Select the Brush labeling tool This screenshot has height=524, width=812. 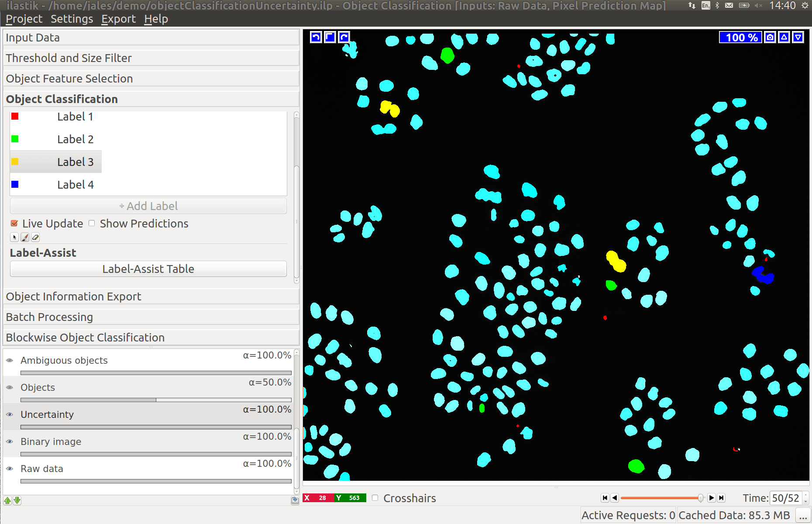(x=25, y=237)
